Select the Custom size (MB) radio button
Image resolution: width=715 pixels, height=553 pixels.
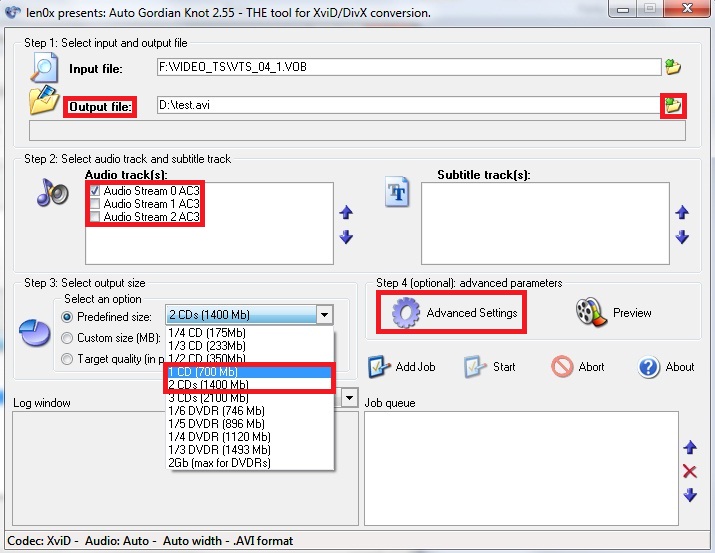click(x=67, y=338)
